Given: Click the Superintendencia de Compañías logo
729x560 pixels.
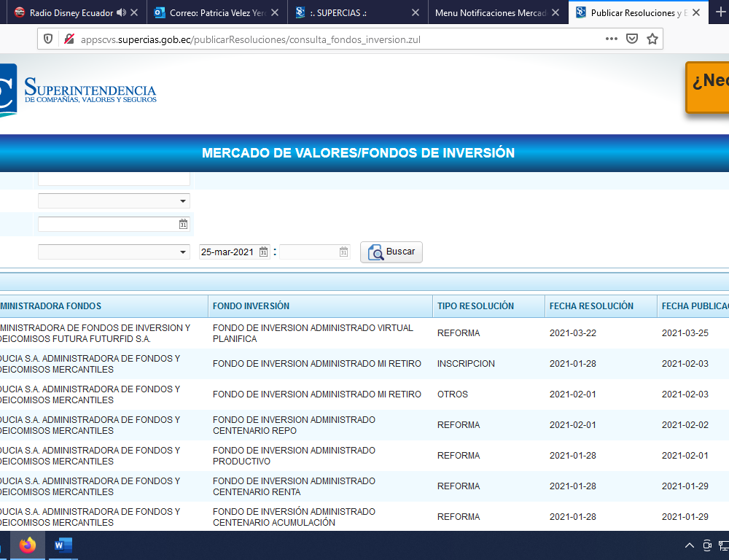Looking at the screenshot, I should coord(80,90).
